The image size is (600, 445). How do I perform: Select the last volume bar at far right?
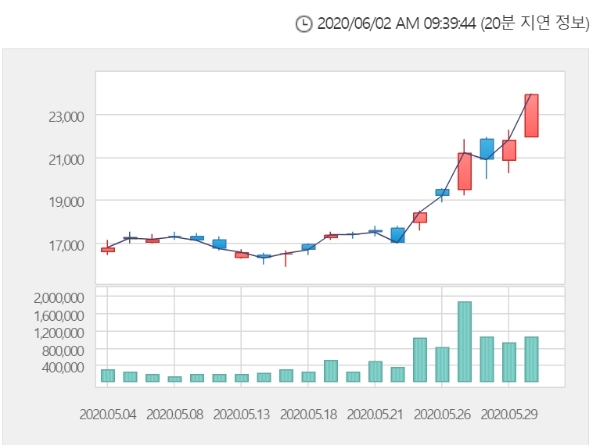532,359
